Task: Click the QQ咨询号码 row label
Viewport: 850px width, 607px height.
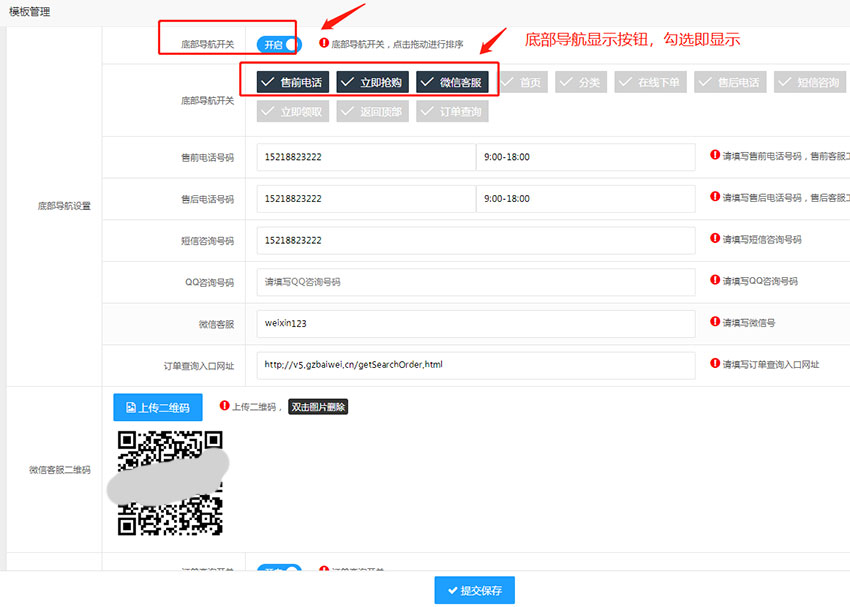Action: pyautogui.click(x=210, y=282)
